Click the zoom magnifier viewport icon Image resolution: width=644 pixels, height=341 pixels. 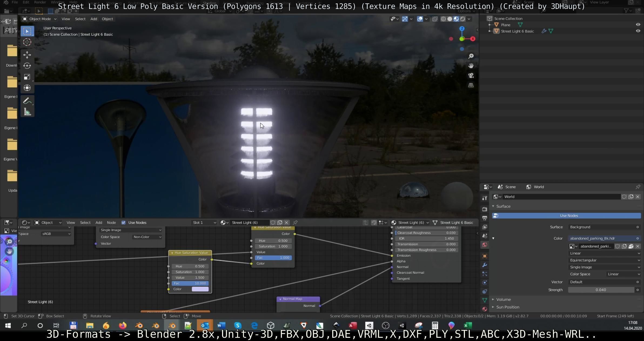click(471, 56)
